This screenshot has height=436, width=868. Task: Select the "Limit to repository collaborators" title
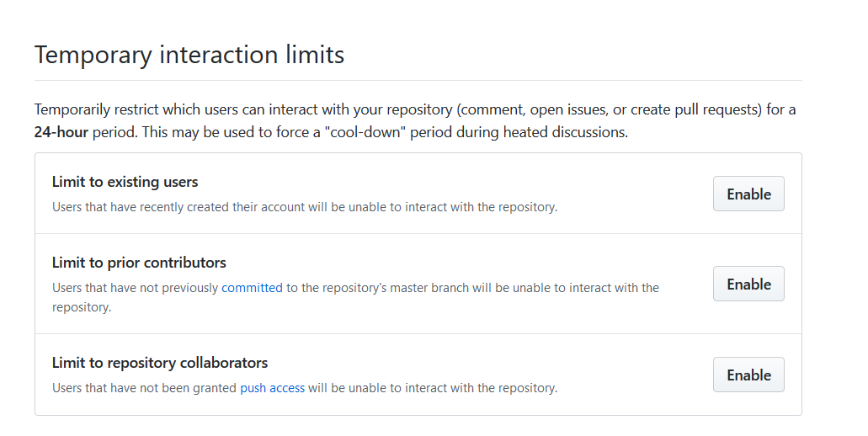pos(160,363)
